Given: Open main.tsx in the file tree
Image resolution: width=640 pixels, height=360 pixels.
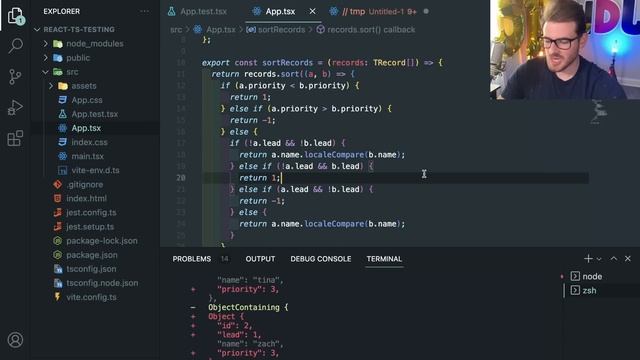Looking at the screenshot, I should [x=87, y=156].
